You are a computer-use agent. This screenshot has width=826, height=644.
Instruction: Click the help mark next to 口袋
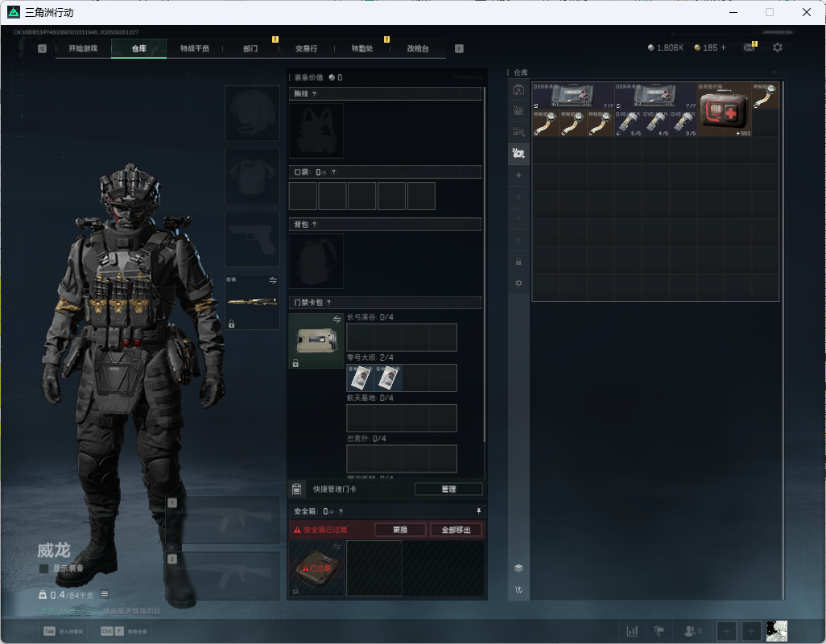(333, 171)
